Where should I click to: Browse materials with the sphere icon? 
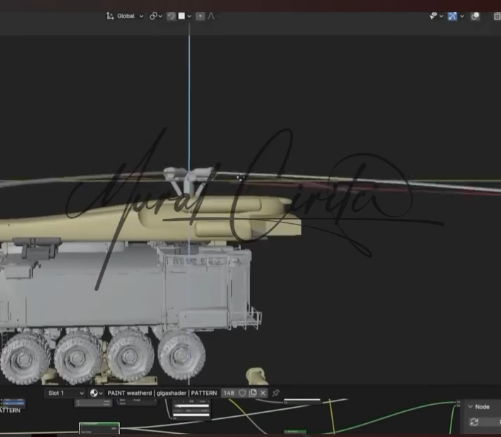(x=96, y=393)
